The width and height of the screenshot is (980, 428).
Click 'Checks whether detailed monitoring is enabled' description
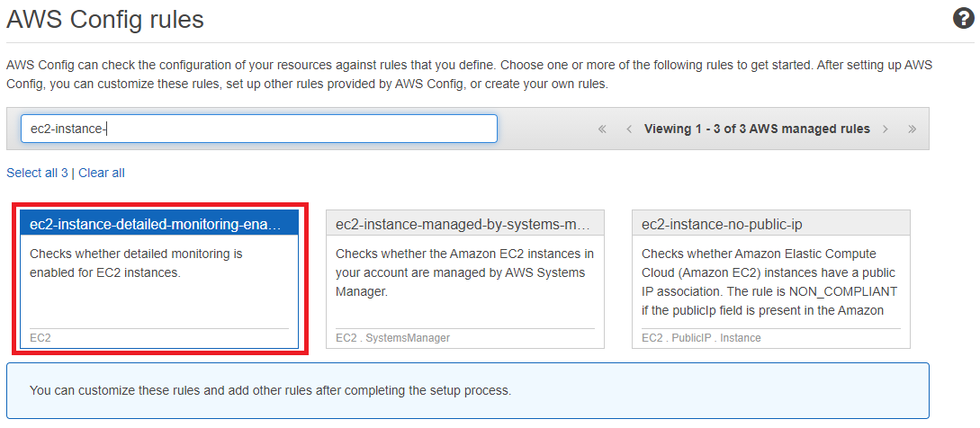coord(136,263)
